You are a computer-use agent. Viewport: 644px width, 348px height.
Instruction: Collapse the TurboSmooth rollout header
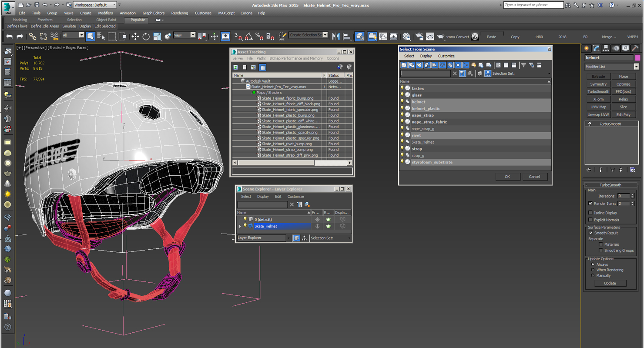pyautogui.click(x=610, y=185)
